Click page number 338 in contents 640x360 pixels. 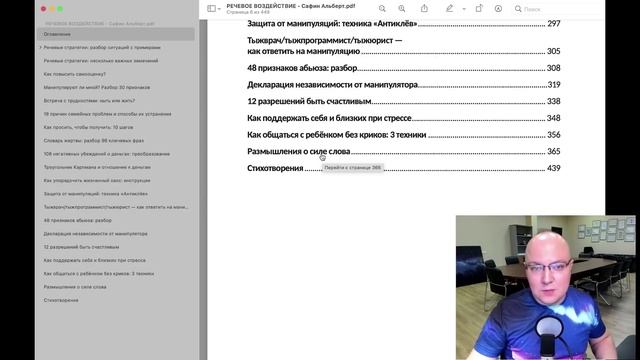553,101
